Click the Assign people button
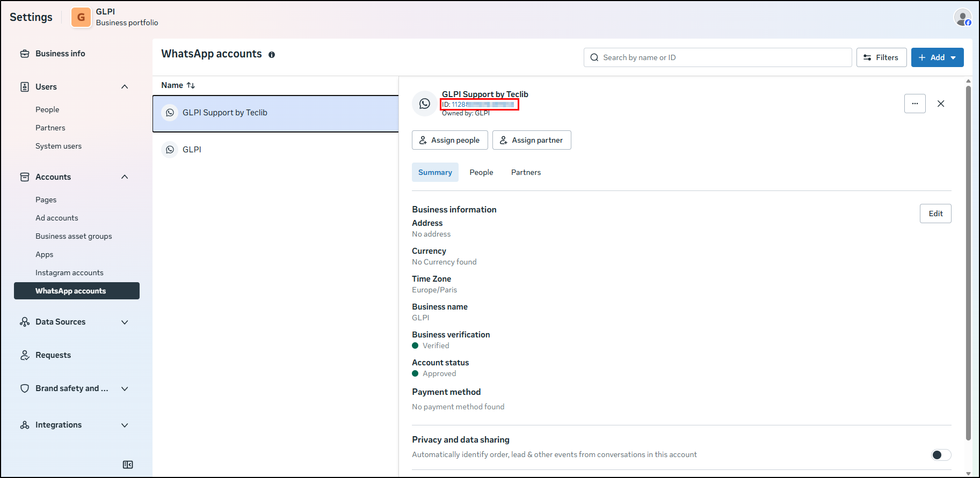 449,140
